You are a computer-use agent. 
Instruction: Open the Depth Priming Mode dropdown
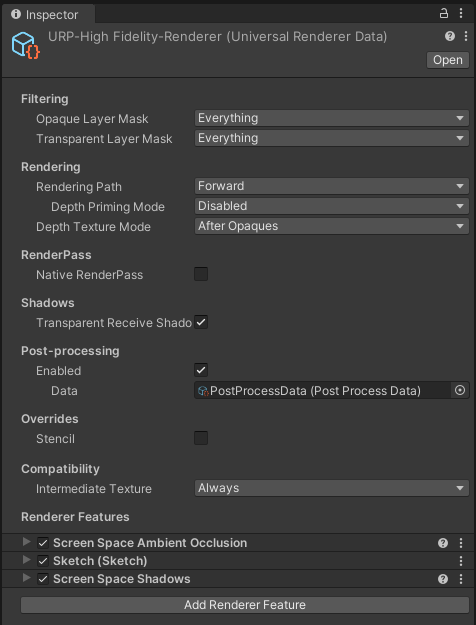331,206
